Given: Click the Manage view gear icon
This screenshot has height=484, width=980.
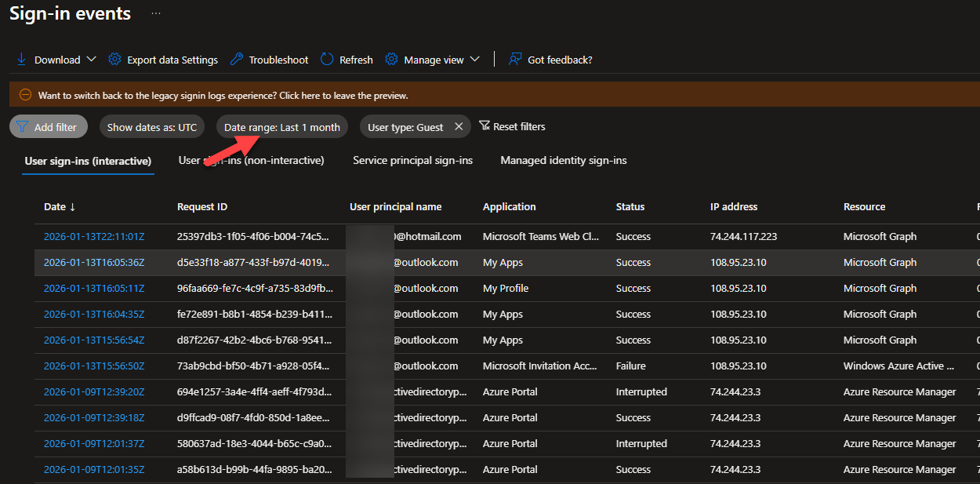Looking at the screenshot, I should (390, 59).
